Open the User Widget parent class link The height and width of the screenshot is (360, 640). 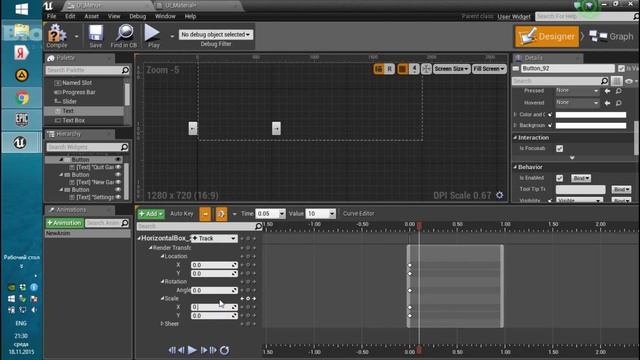tap(513, 17)
